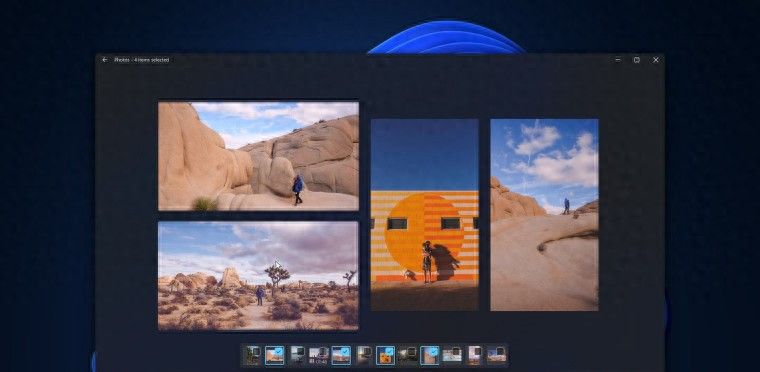
Task: Minimize the Photos window
Action: pyautogui.click(x=618, y=60)
